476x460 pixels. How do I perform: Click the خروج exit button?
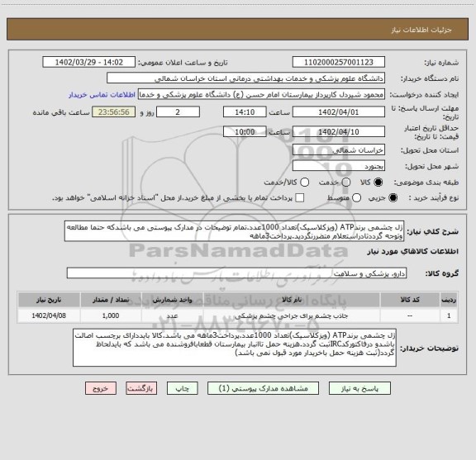point(101,388)
